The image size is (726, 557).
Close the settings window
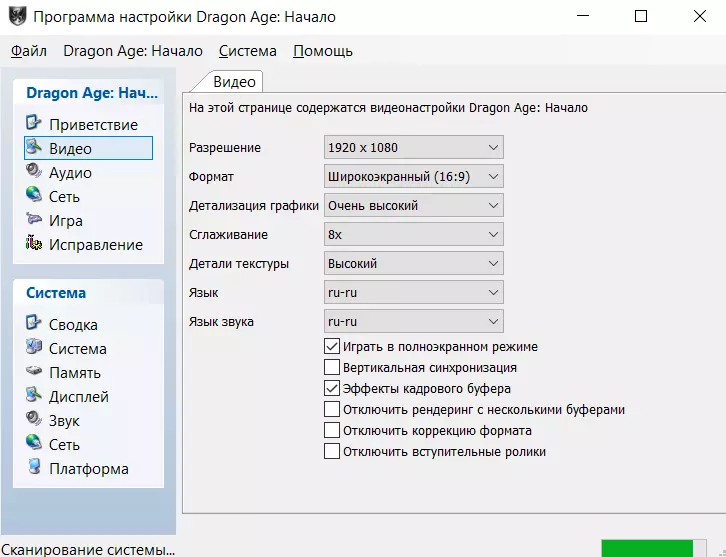700,16
